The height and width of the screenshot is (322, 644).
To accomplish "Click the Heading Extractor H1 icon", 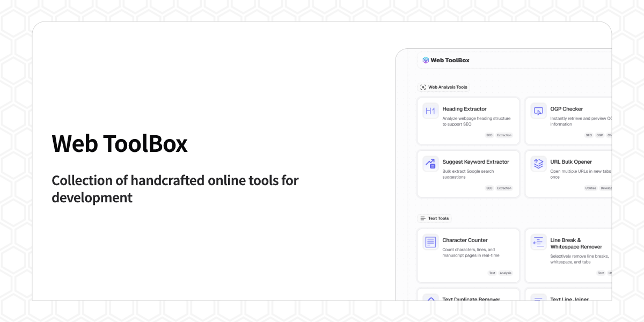I will pyautogui.click(x=430, y=111).
